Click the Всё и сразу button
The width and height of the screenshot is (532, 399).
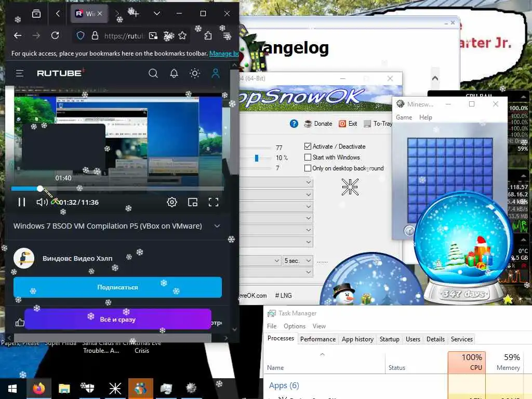118,320
